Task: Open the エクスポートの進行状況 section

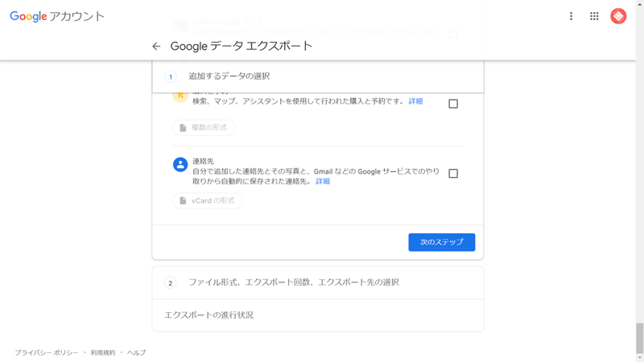Action: 318,315
